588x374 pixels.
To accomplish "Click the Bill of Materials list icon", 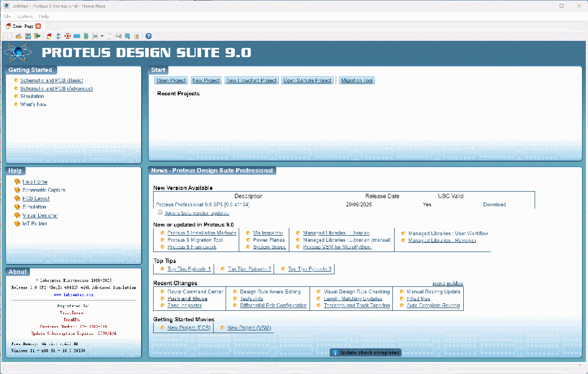I will [110, 36].
